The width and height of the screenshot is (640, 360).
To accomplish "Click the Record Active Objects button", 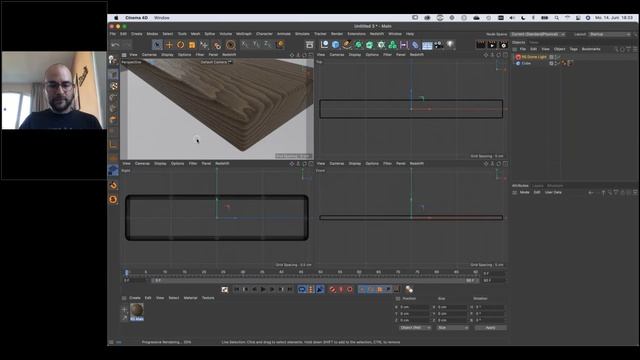I will coord(332,289).
